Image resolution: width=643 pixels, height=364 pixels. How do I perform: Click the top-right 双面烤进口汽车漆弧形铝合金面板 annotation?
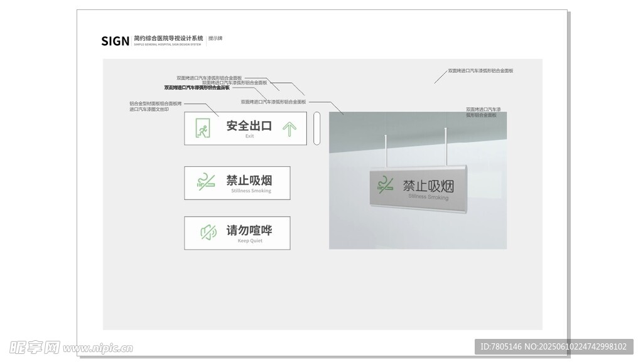pos(480,71)
